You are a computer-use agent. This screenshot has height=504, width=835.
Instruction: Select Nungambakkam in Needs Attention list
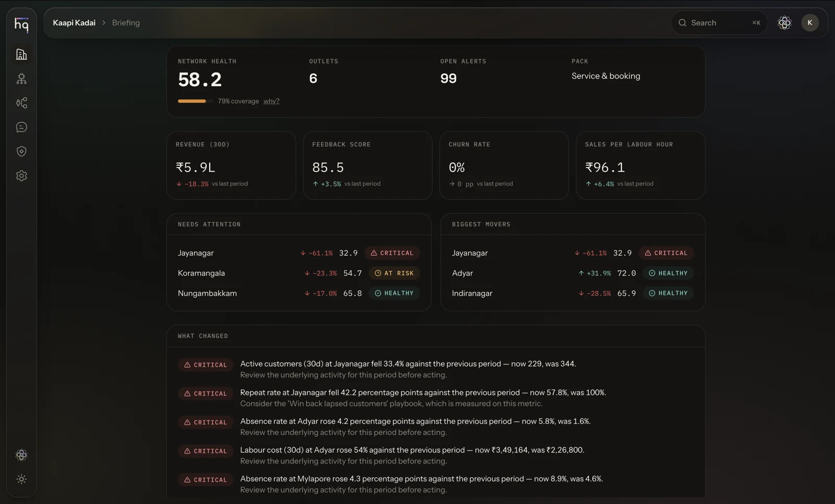point(299,293)
